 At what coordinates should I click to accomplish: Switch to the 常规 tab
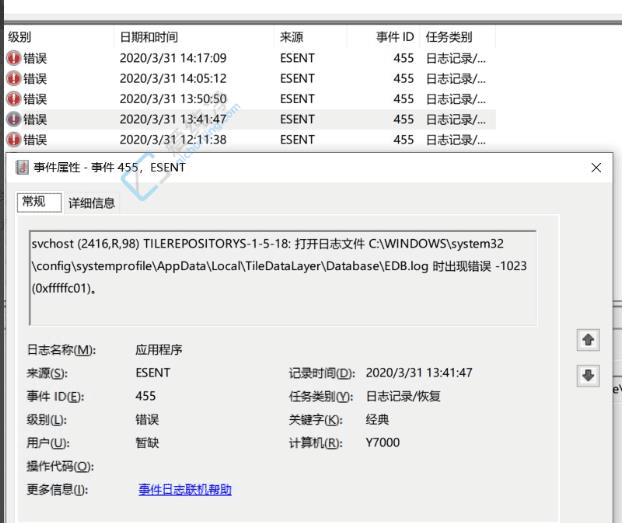[x=39, y=202]
